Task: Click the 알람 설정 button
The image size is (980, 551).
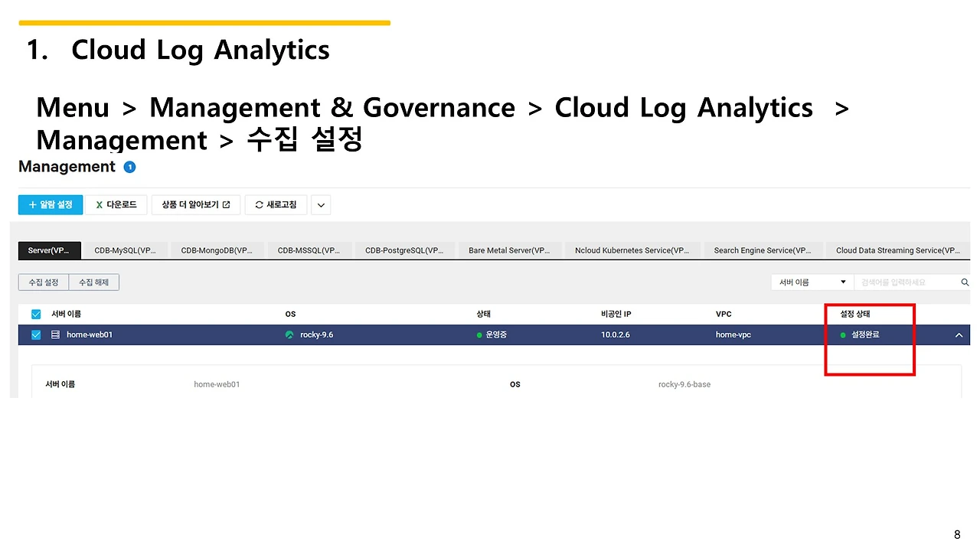Action: pos(51,205)
